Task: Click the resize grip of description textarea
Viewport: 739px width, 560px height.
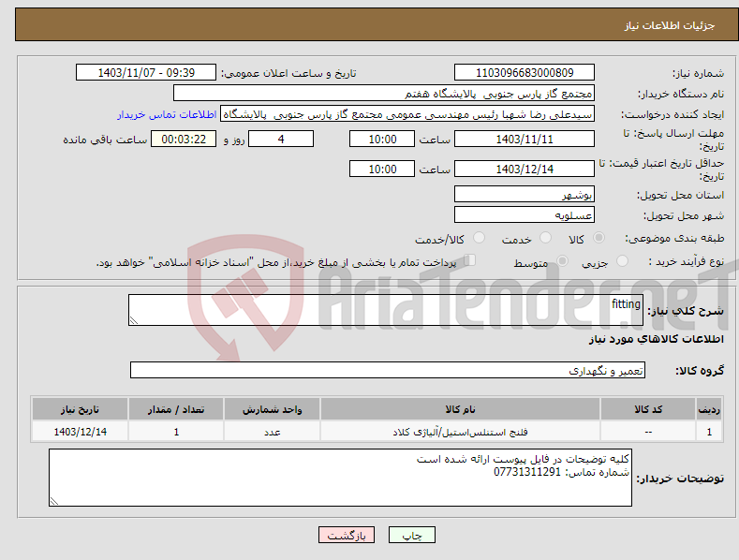Action: pyautogui.click(x=134, y=320)
